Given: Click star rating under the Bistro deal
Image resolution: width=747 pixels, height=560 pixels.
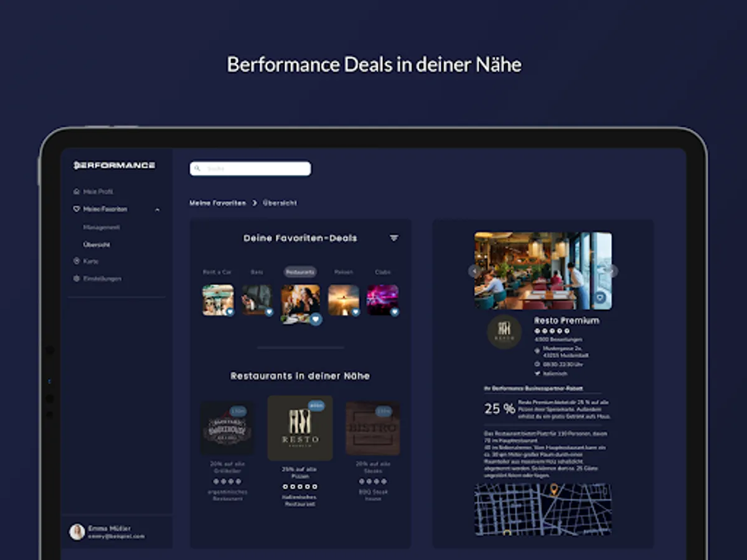Looking at the screenshot, I should tap(373, 482).
